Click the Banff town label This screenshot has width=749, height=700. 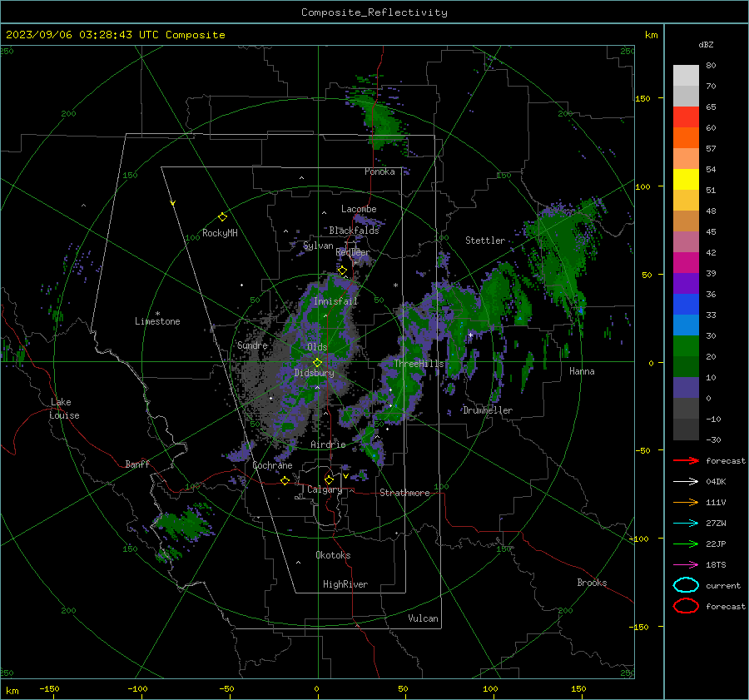click(137, 464)
